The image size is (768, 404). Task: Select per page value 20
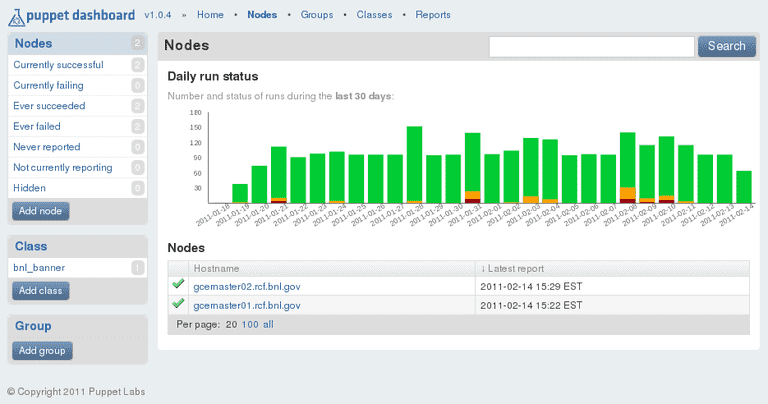(x=231, y=324)
